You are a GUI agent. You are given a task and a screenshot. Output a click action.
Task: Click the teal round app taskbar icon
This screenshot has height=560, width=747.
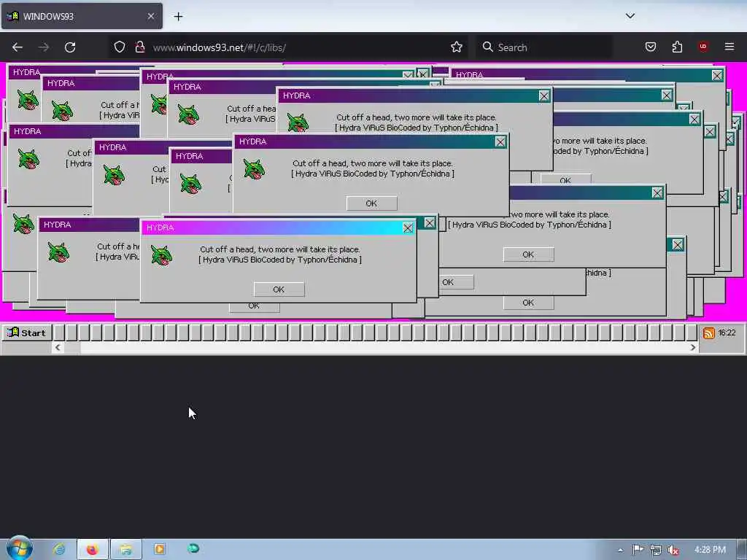click(193, 548)
